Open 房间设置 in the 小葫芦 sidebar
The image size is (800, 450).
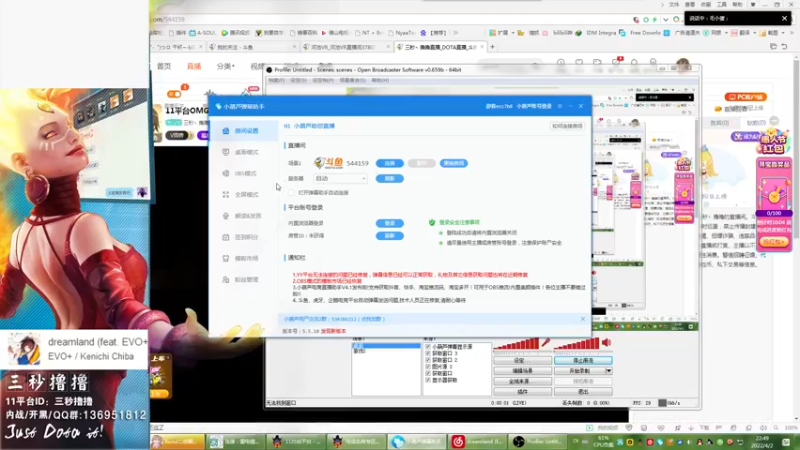(x=244, y=131)
